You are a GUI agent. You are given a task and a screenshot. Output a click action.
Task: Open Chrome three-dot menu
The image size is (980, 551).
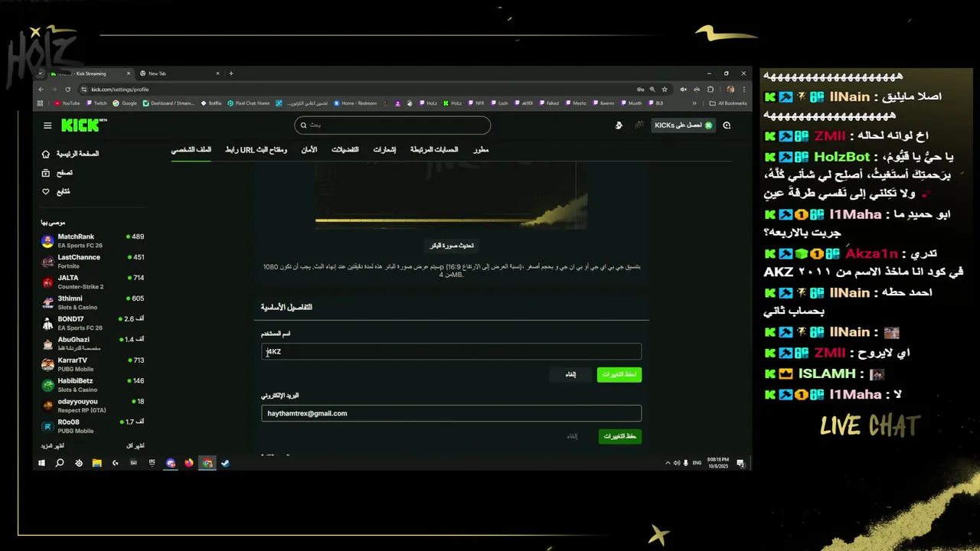[x=743, y=90]
